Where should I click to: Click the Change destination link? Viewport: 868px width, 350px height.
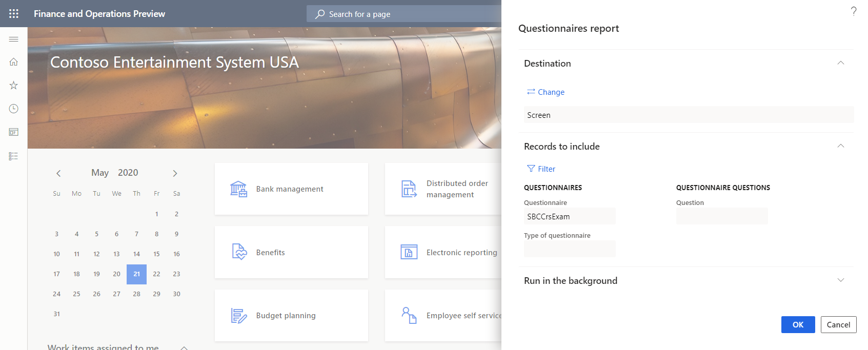pos(546,92)
